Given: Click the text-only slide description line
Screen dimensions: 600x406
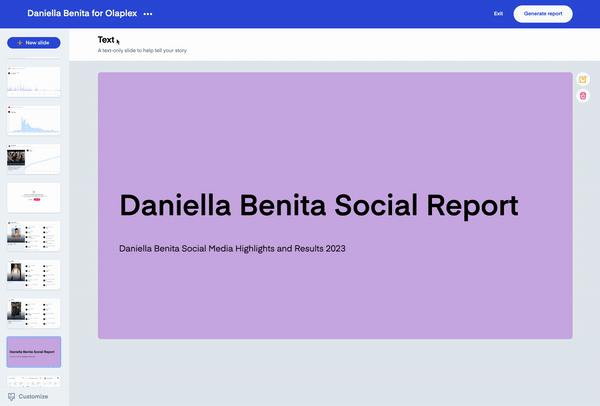Looking at the screenshot, I should click(x=142, y=51).
